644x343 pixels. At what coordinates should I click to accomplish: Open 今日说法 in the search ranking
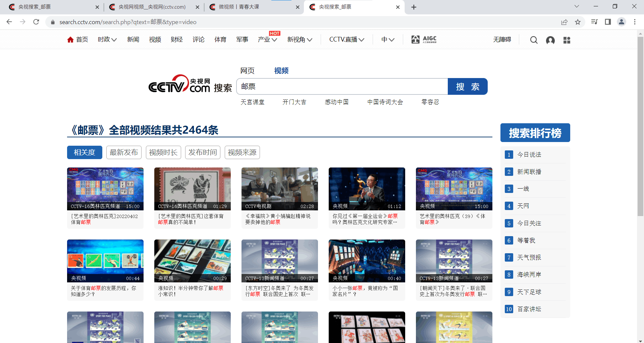coord(529,154)
